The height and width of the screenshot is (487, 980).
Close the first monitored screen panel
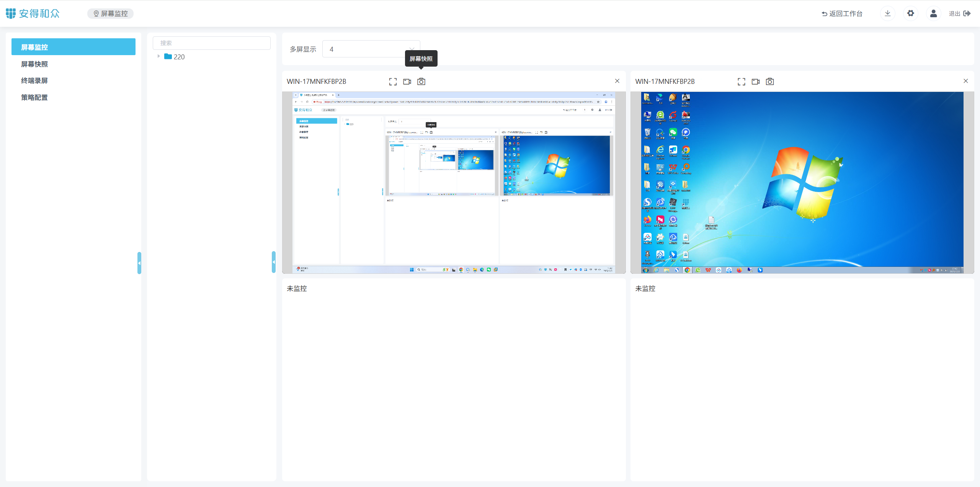617,81
